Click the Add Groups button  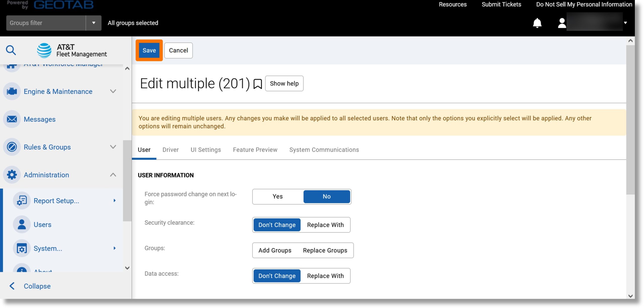point(275,250)
